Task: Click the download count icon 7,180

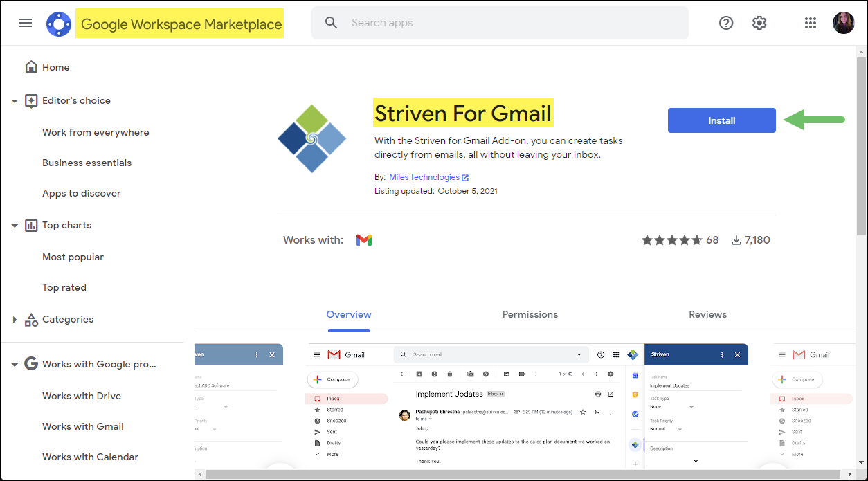Action: click(x=737, y=240)
